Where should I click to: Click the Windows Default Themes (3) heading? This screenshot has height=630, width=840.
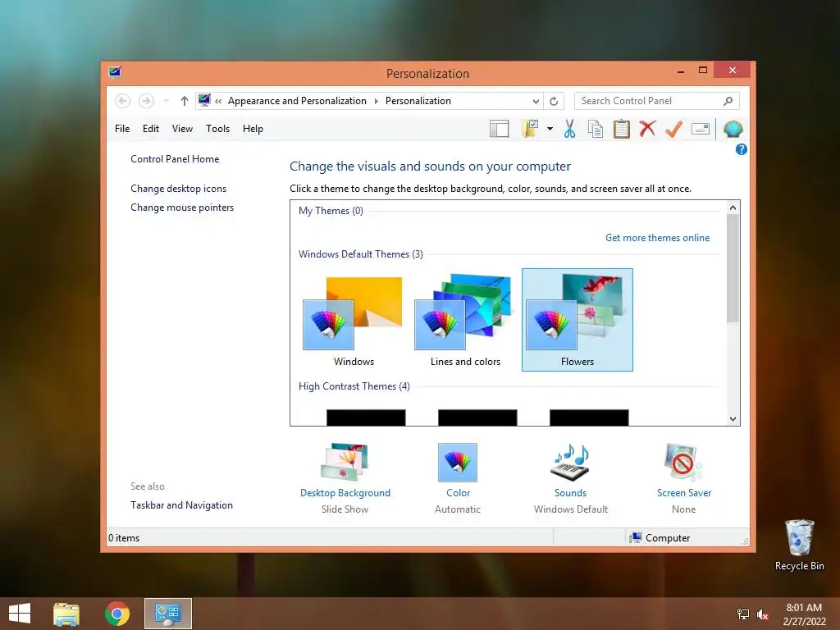pyautogui.click(x=361, y=254)
